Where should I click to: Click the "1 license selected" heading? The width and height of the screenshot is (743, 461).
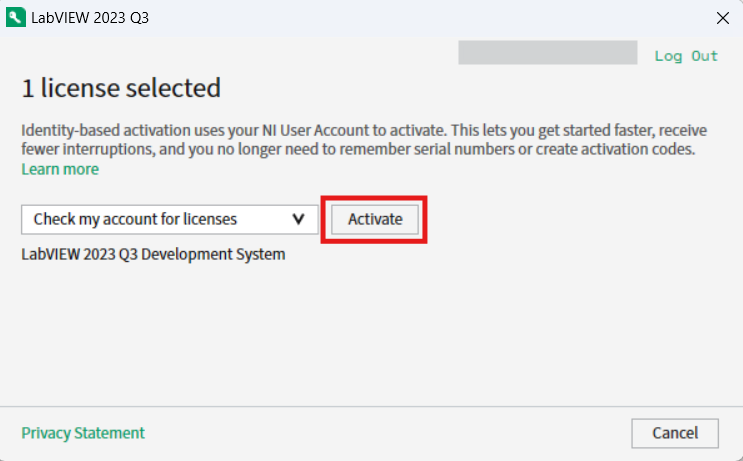pyautogui.click(x=121, y=88)
